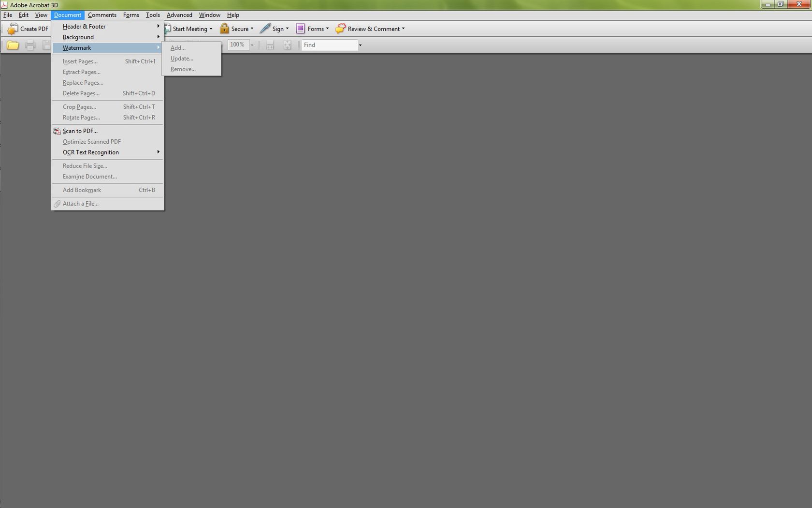Open the Forms menu in menu bar
Viewport: 812px width, 508px height.
click(x=131, y=15)
